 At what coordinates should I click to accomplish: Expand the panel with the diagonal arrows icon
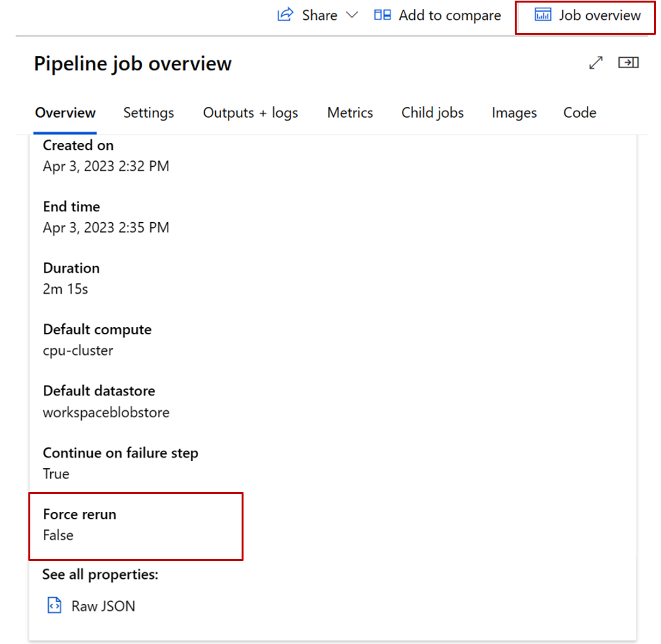coord(596,63)
